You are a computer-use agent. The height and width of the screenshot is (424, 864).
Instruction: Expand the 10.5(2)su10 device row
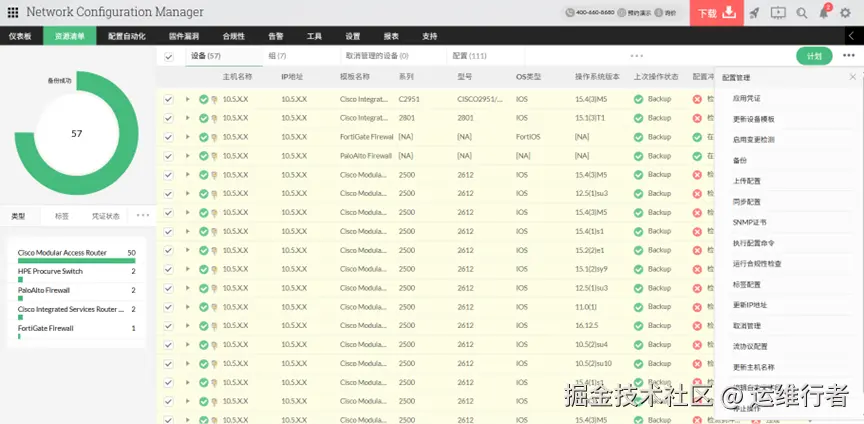click(x=187, y=364)
